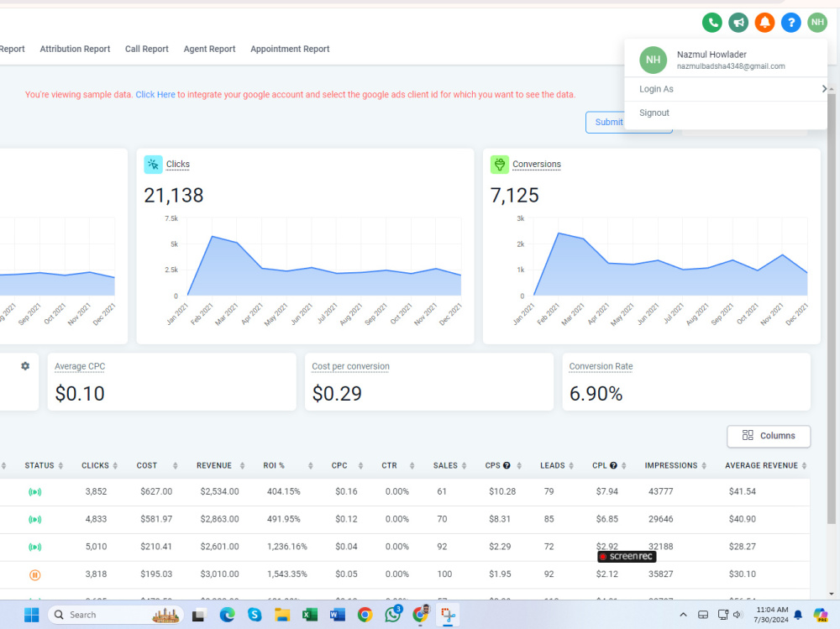
Task: Click the Submit button
Action: click(x=609, y=122)
